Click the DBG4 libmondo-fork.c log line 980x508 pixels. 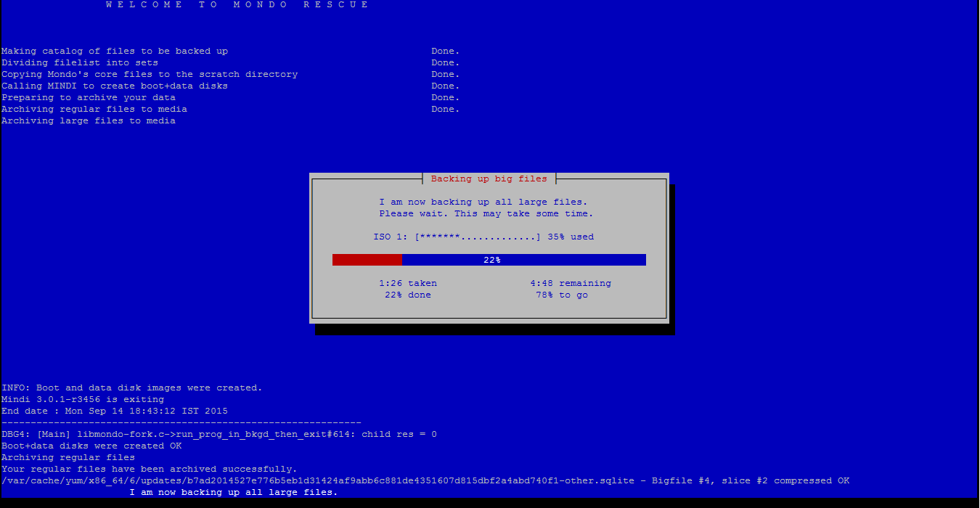tap(219, 435)
